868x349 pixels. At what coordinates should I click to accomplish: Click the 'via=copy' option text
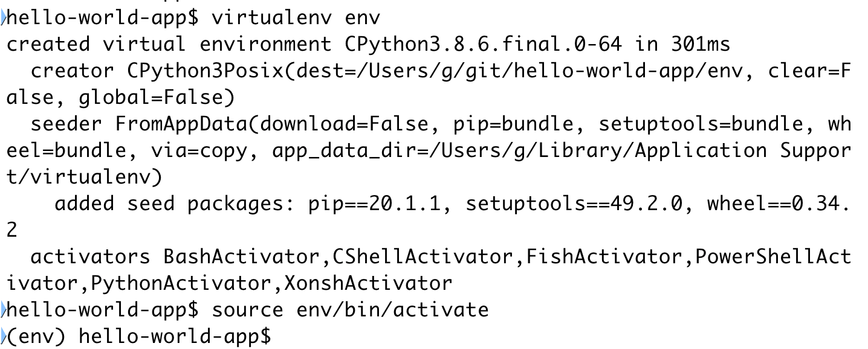[x=199, y=150]
